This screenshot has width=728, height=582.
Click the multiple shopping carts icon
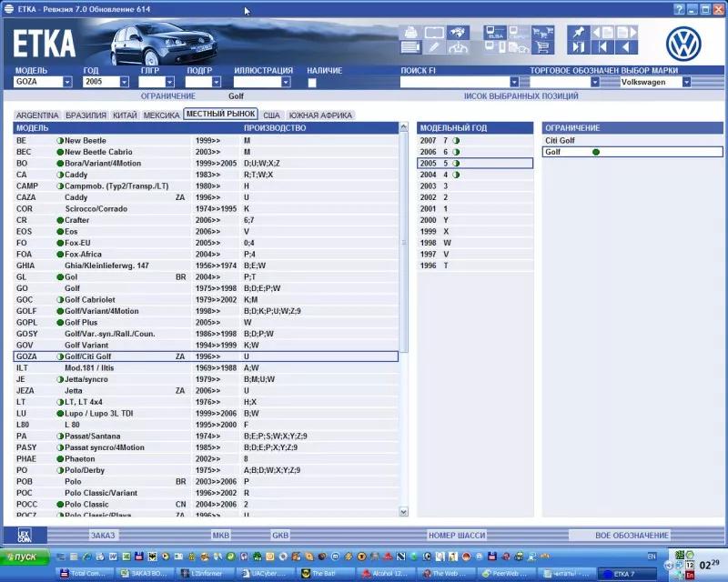pos(542,33)
